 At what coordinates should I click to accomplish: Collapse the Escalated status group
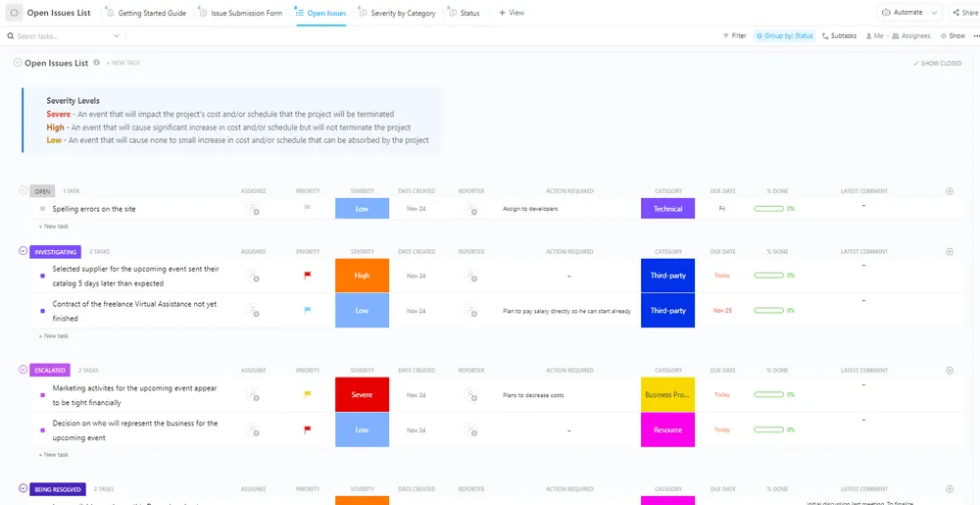click(24, 370)
